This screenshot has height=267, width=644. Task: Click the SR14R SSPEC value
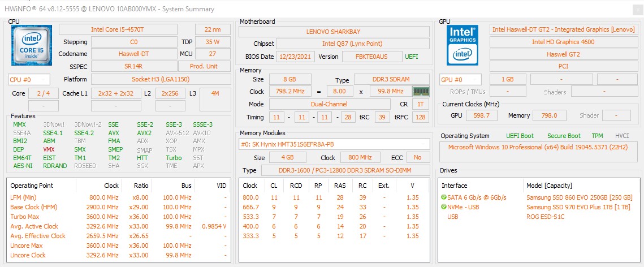tap(134, 66)
